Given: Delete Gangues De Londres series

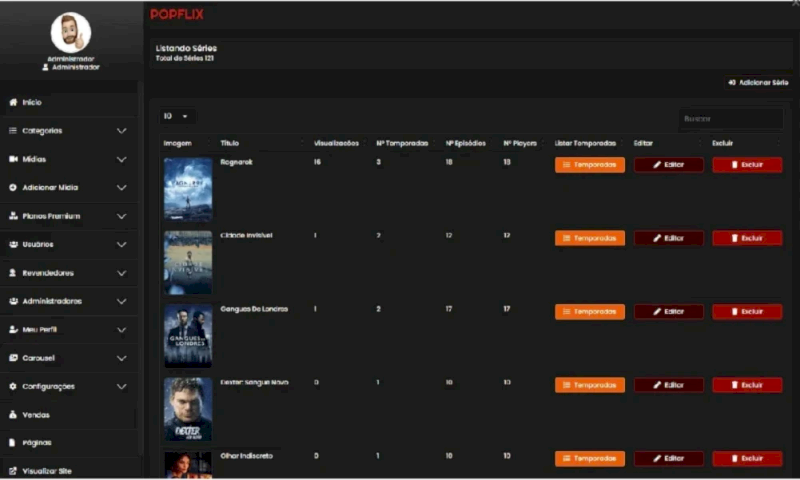Looking at the screenshot, I should [747, 312].
